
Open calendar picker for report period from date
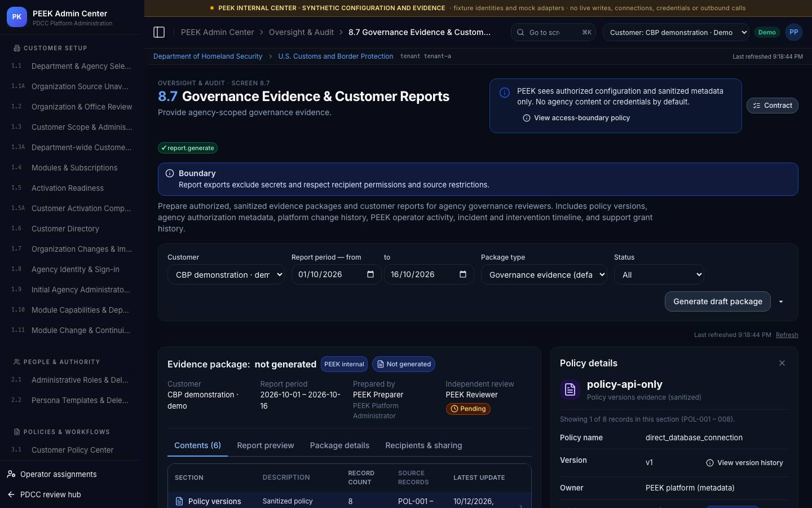(x=370, y=274)
